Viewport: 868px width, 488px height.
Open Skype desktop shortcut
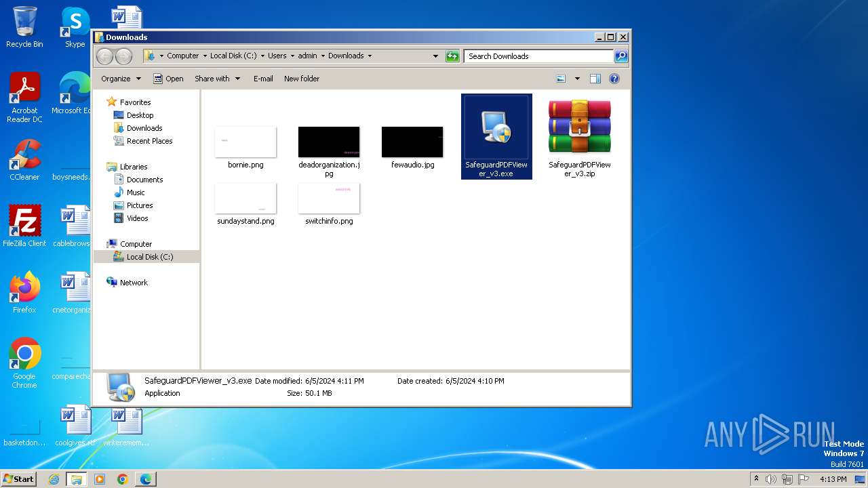(x=75, y=27)
